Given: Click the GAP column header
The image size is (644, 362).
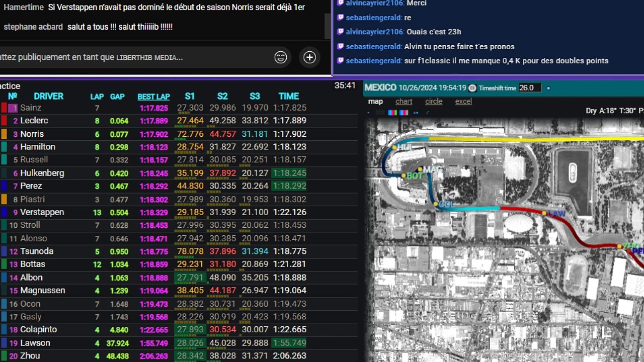Looking at the screenshot, I should click(117, 97).
